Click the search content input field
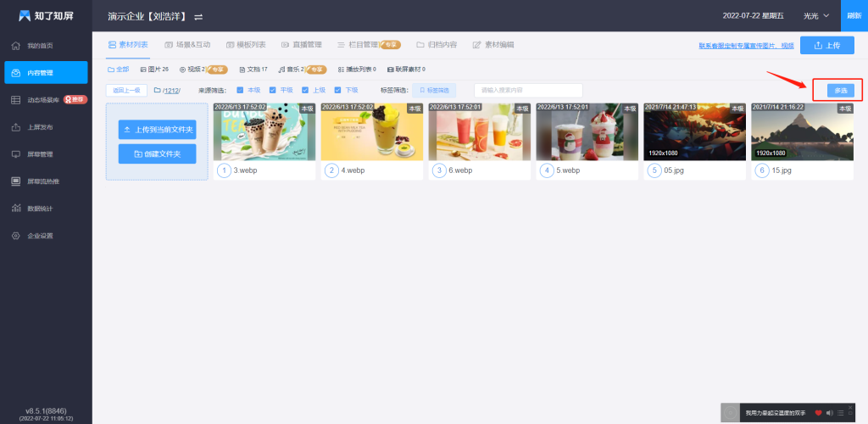The image size is (868, 424). 528,90
